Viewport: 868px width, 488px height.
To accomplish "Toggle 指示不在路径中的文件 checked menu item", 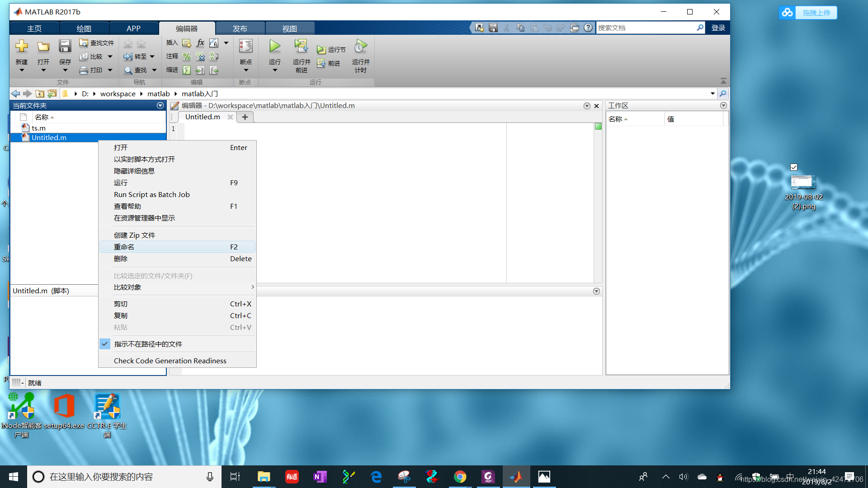I will 177,344.
